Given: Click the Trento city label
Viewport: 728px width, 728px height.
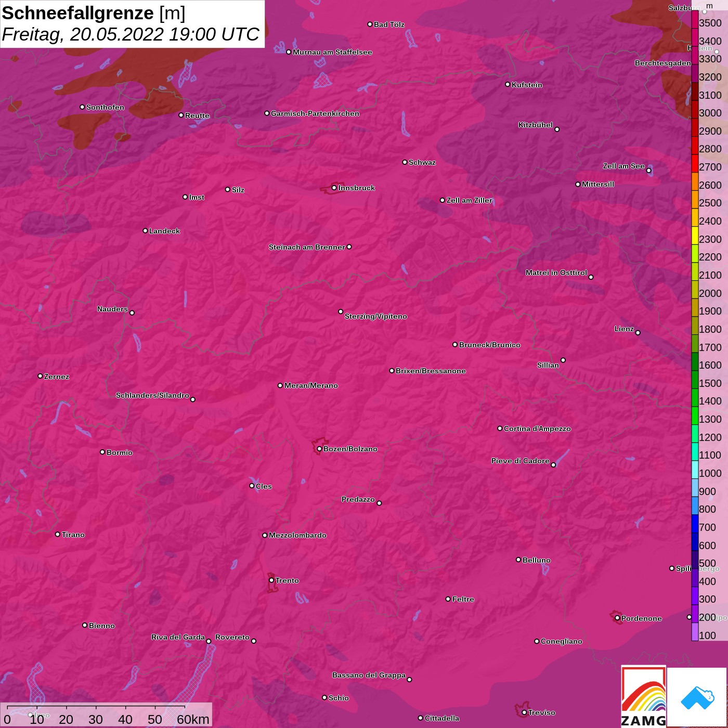Looking at the screenshot, I should pyautogui.click(x=287, y=580).
